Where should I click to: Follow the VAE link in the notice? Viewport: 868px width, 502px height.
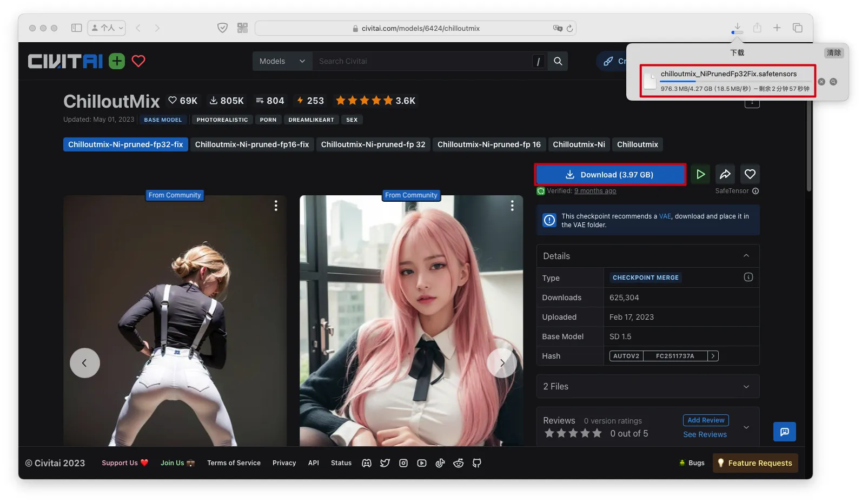tap(665, 216)
